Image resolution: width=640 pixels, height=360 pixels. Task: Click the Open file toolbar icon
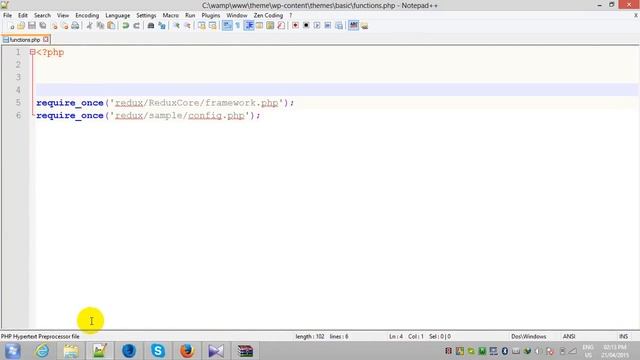point(21,26)
